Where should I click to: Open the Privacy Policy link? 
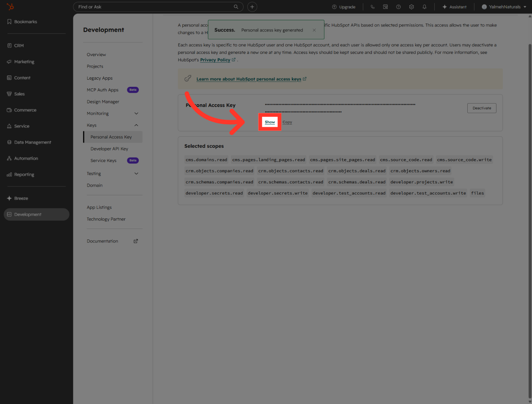(215, 60)
